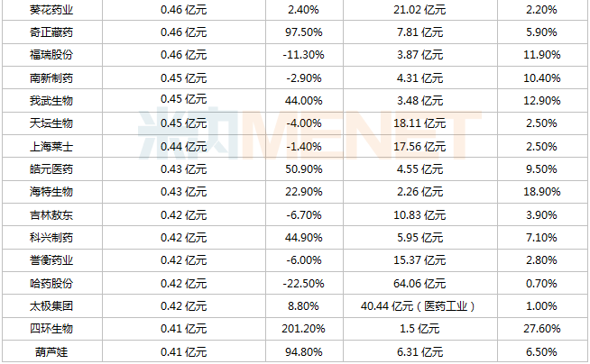Click the 誉衡药业 company cell
Screen dimensions: 590x364
[x=51, y=260]
